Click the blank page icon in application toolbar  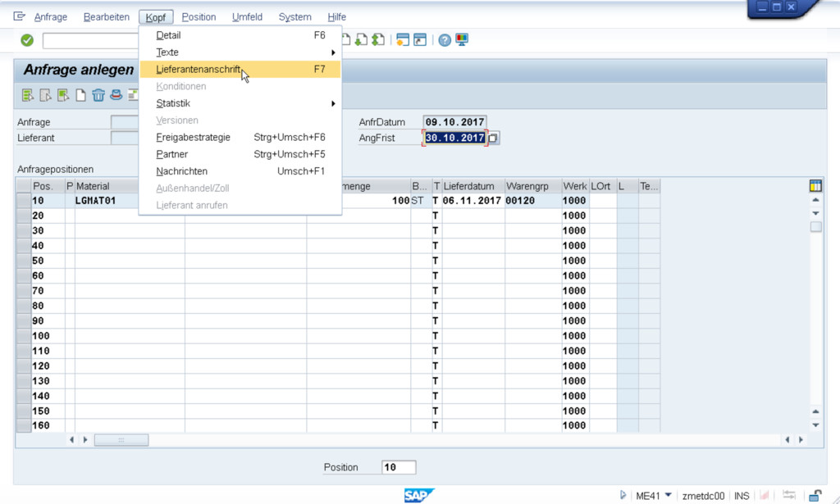(x=80, y=95)
